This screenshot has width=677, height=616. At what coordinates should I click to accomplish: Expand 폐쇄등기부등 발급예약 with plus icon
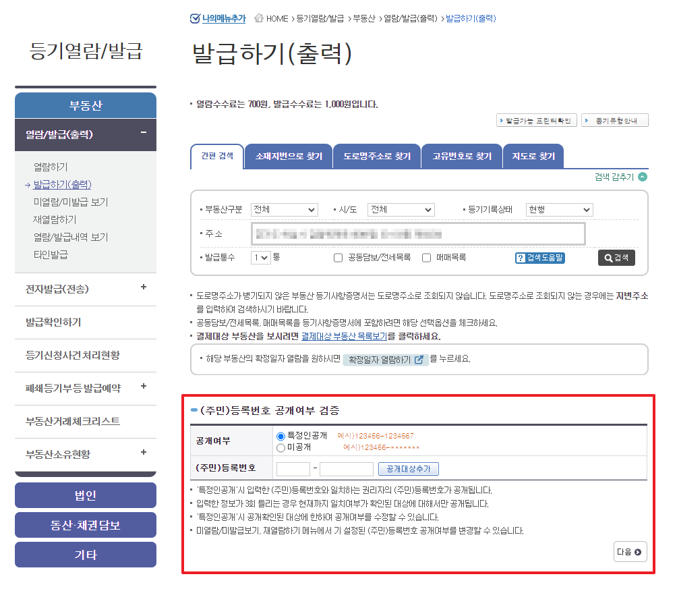(x=144, y=386)
